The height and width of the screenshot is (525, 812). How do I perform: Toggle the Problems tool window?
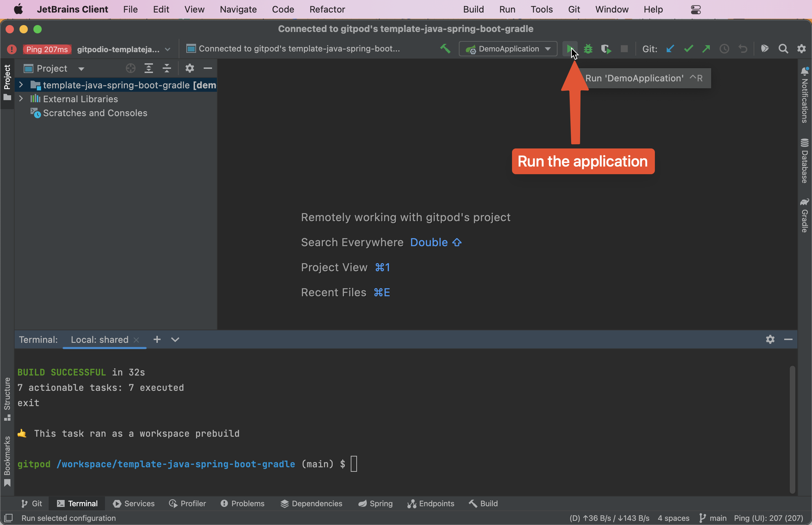click(243, 503)
